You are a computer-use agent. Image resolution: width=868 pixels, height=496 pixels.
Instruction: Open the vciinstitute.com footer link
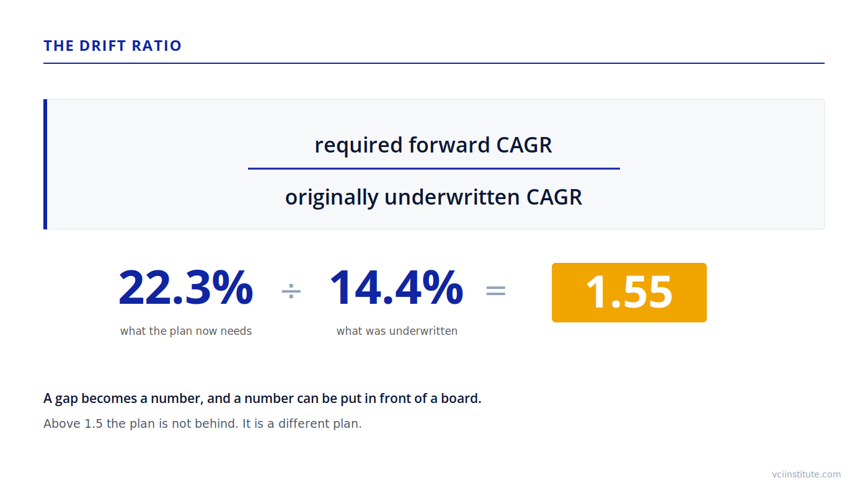pos(807,474)
